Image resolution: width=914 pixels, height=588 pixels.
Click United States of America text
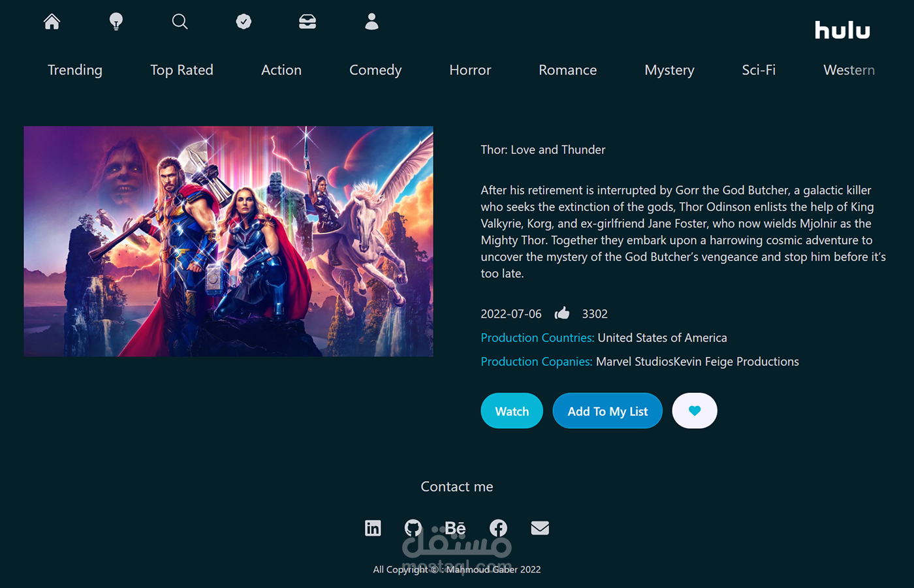pos(662,337)
